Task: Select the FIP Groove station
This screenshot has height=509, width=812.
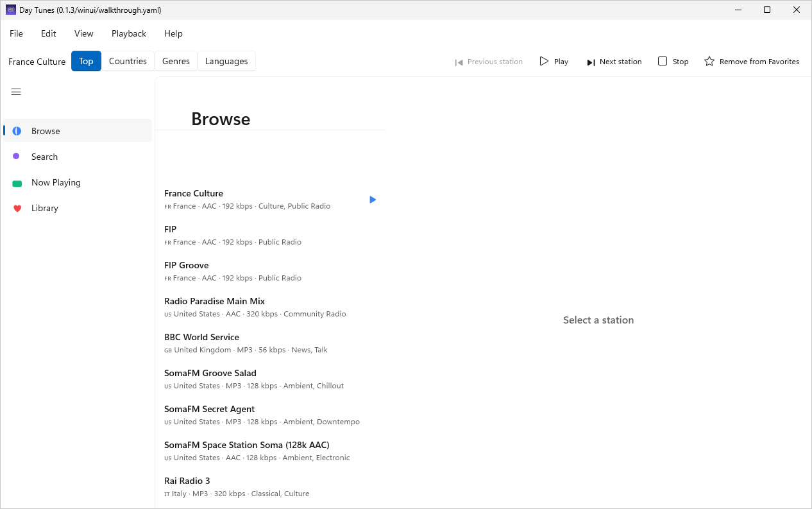Action: [271, 272]
